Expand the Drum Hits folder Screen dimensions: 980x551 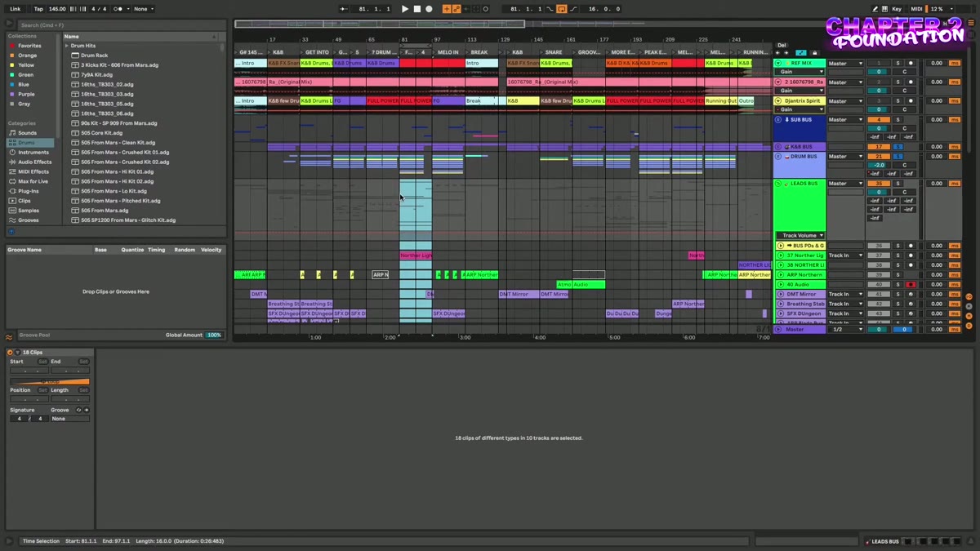coord(67,46)
